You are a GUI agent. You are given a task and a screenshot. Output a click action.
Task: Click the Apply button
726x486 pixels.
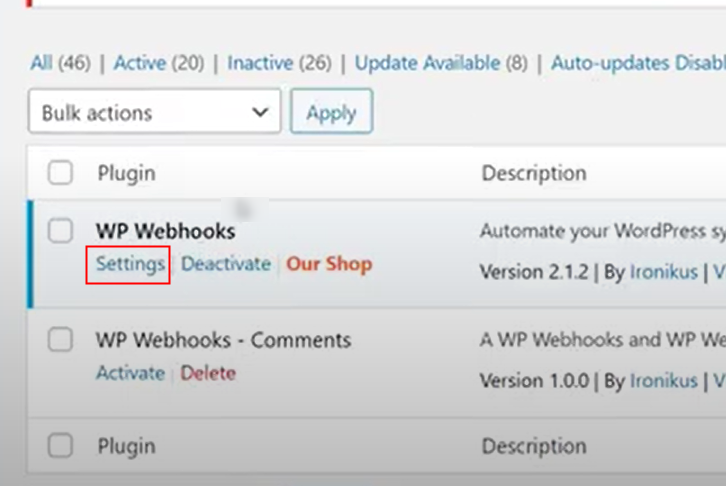[332, 112]
